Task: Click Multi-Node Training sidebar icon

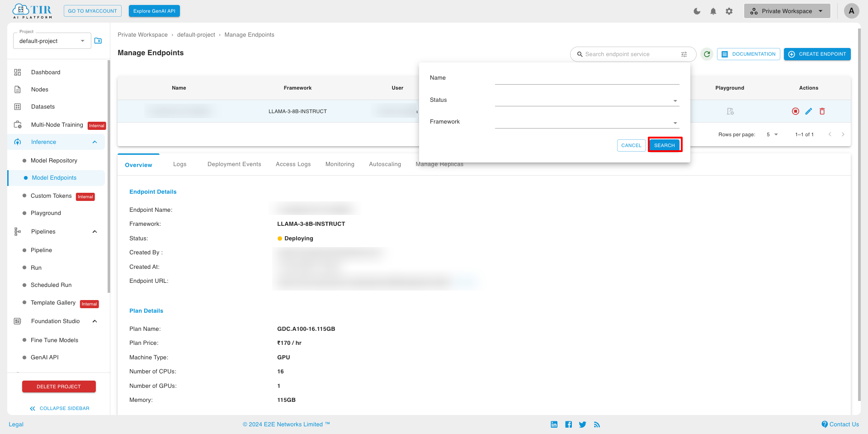Action: [x=18, y=124]
